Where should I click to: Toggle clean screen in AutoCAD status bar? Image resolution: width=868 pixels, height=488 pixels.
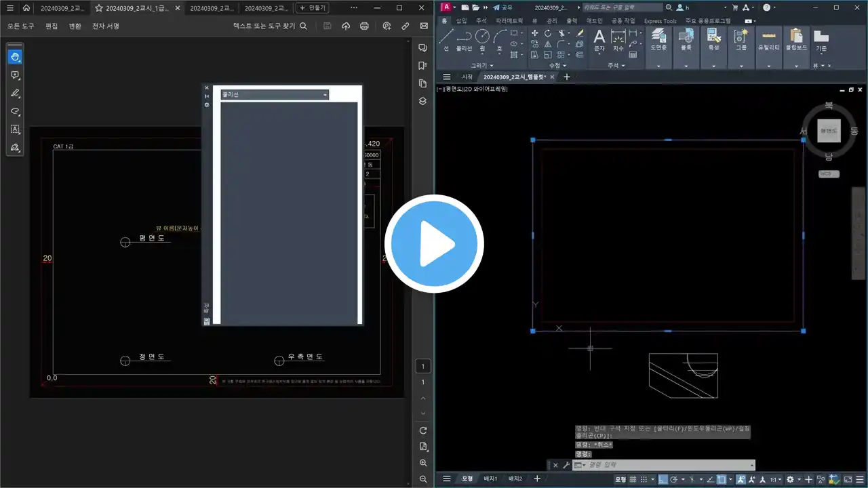[x=848, y=479]
